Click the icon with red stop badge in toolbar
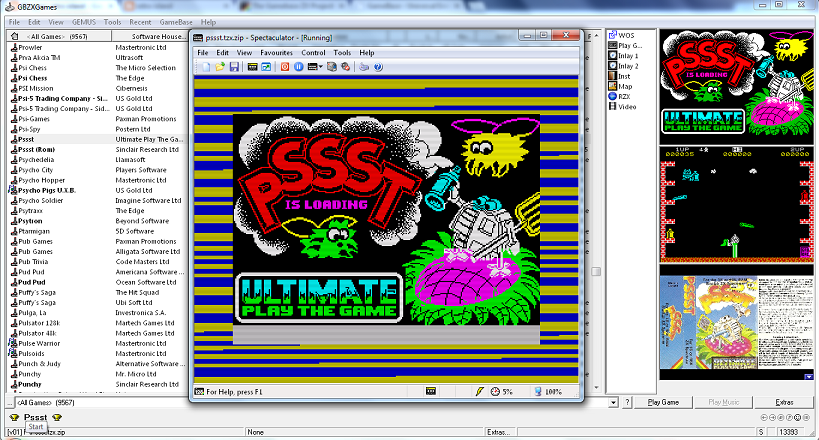 [345, 67]
